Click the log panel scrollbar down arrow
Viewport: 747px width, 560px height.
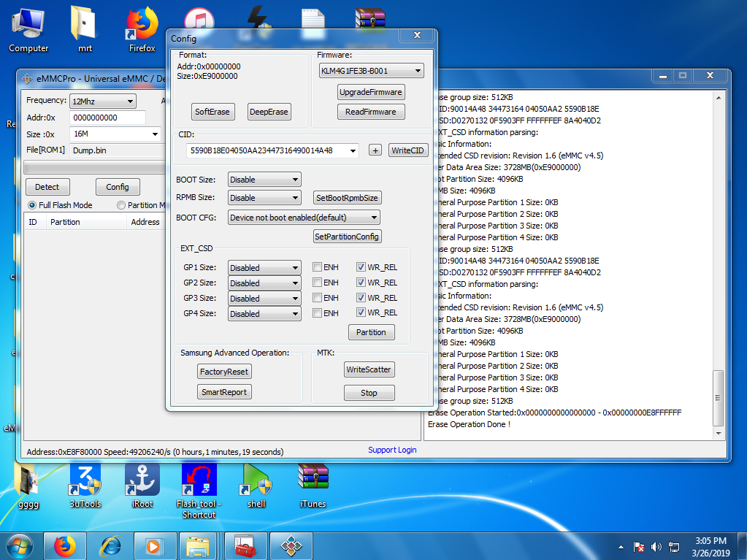click(719, 434)
